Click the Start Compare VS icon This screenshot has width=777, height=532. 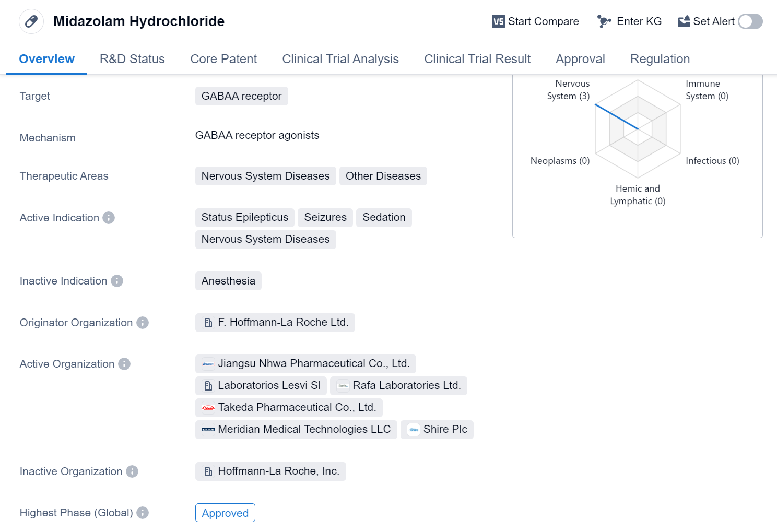click(498, 21)
